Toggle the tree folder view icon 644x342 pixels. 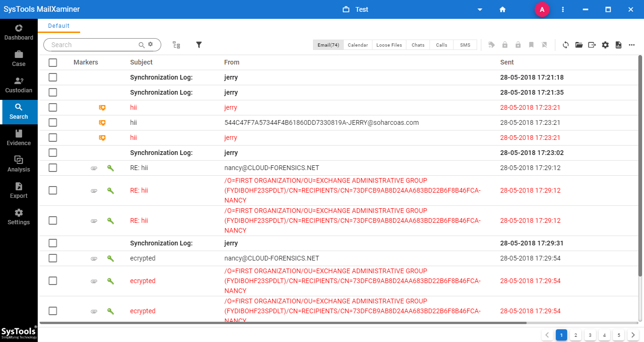pos(176,45)
